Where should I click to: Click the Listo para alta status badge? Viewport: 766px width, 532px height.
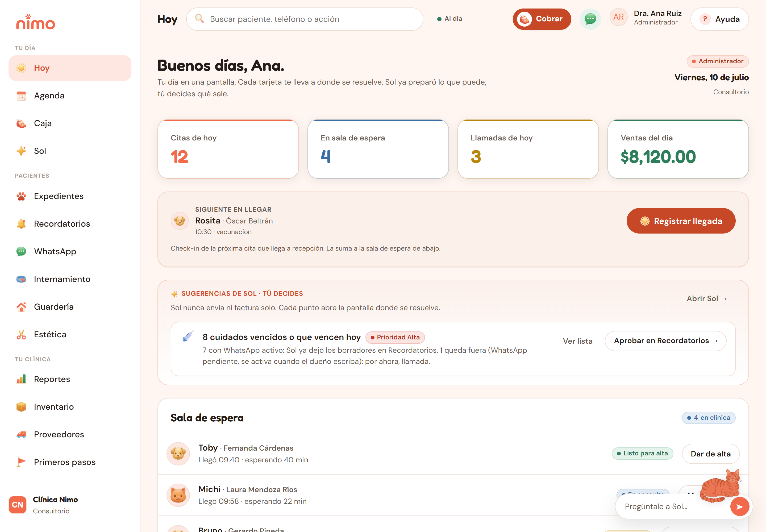[x=642, y=453]
